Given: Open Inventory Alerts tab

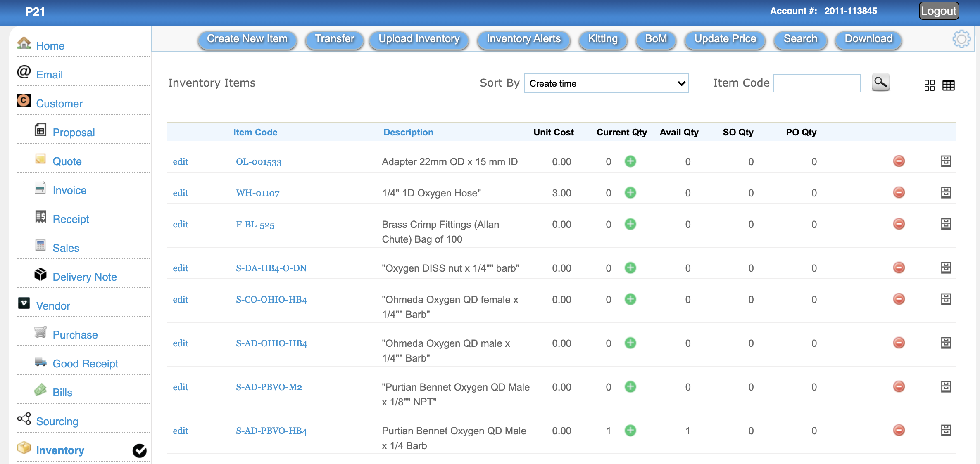Looking at the screenshot, I should tap(523, 39).
